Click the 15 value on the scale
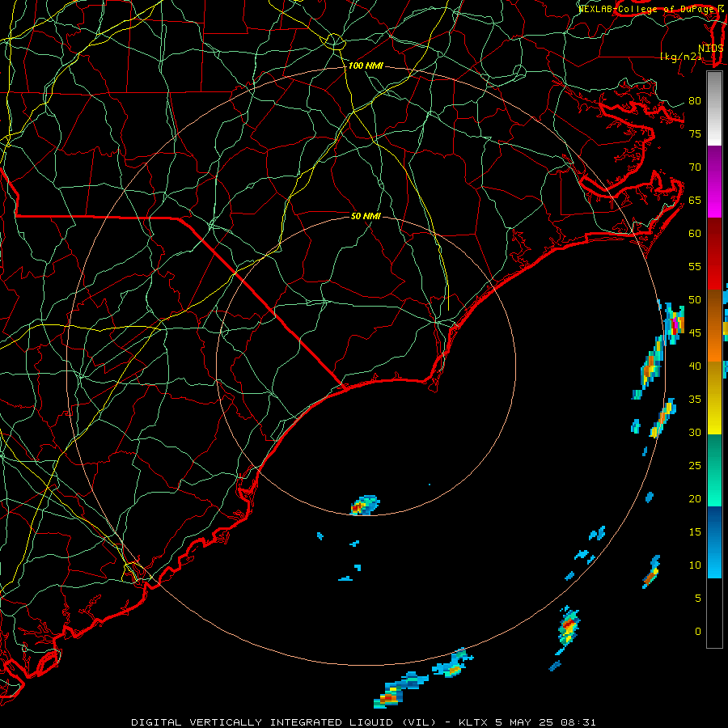Screen dimensions: 728x728 tap(695, 532)
